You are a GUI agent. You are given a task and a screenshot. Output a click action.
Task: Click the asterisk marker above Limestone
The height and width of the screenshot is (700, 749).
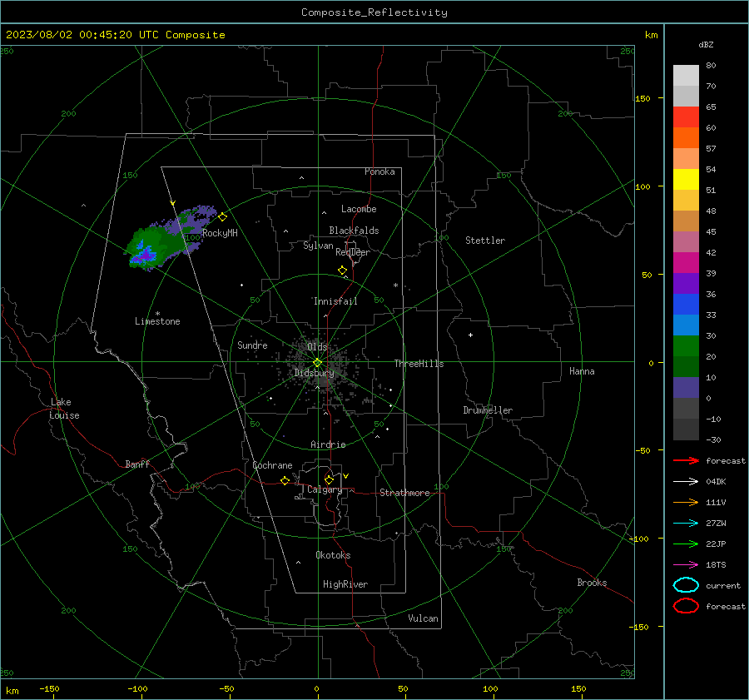pyautogui.click(x=157, y=314)
